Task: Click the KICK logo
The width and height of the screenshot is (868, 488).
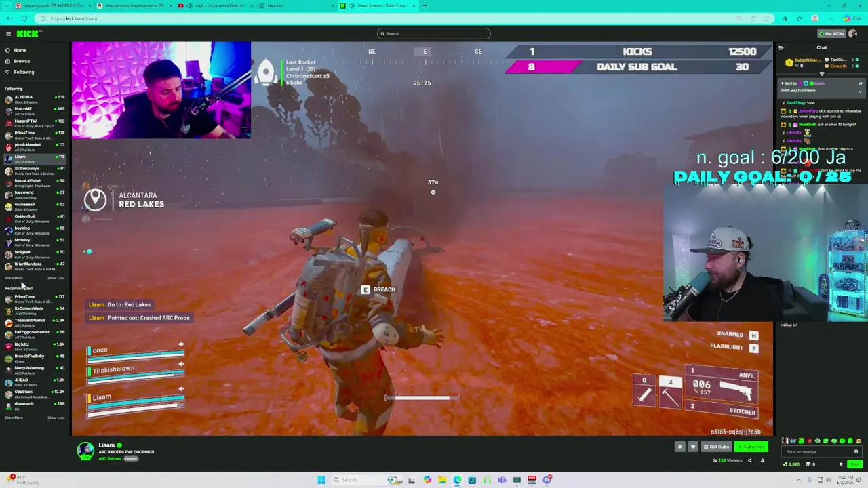Action: click(x=29, y=33)
